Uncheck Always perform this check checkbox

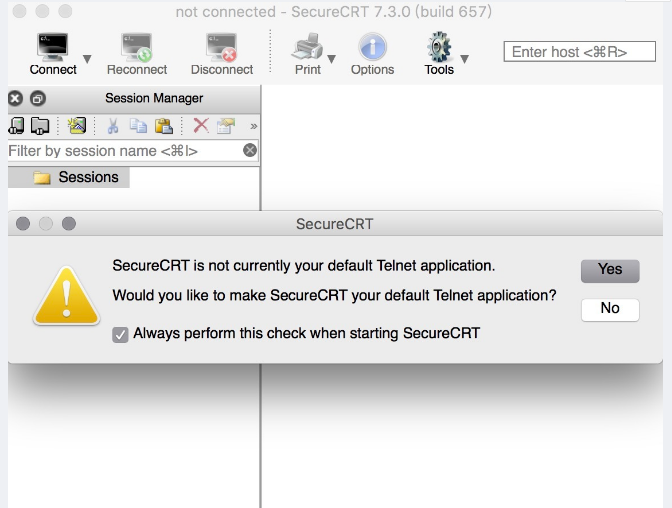click(x=120, y=335)
